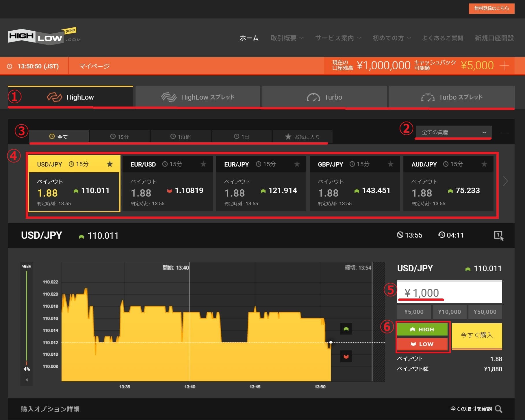Click the red Low marker on chart
This screenshot has width=525, height=420.
[346, 357]
